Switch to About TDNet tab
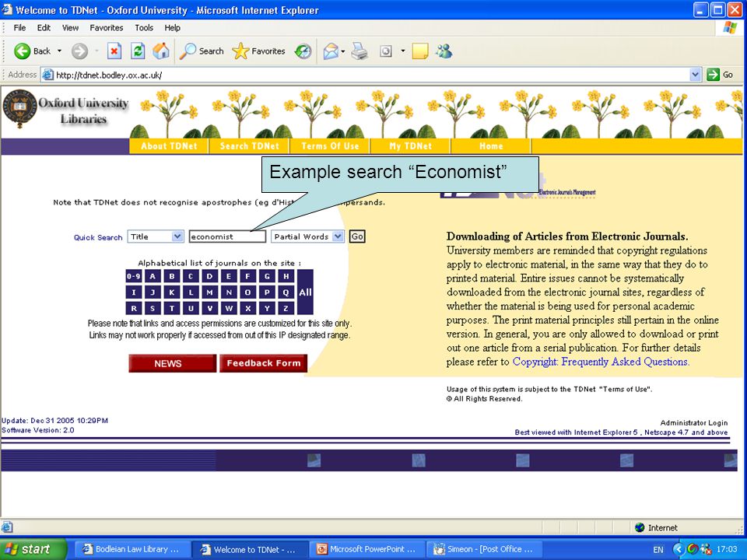 [169, 146]
